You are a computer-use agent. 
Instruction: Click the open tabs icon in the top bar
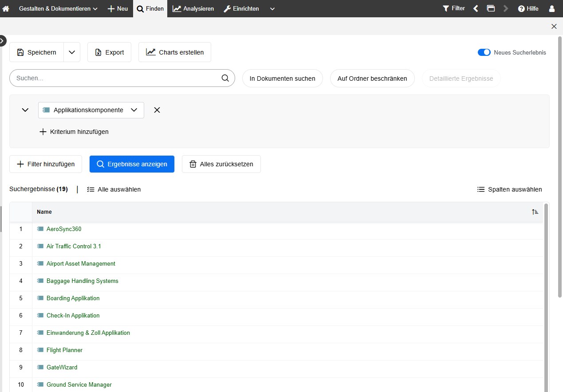click(491, 8)
